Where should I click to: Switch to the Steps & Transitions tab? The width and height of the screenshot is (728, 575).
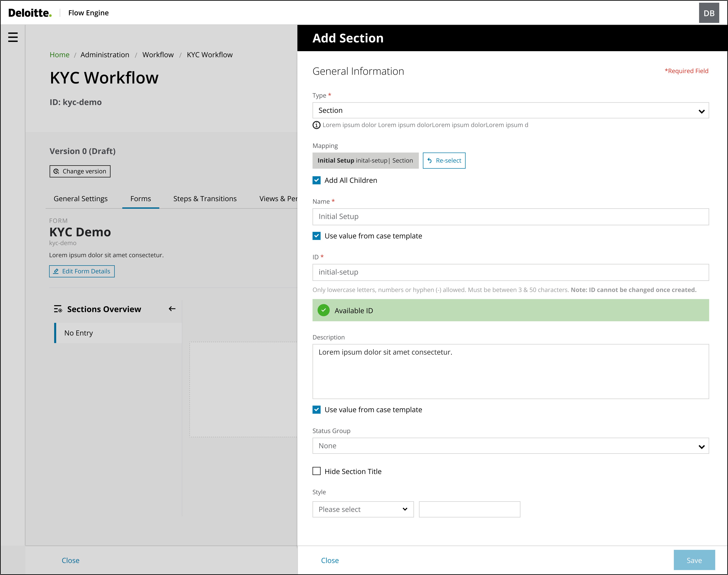[x=205, y=199]
